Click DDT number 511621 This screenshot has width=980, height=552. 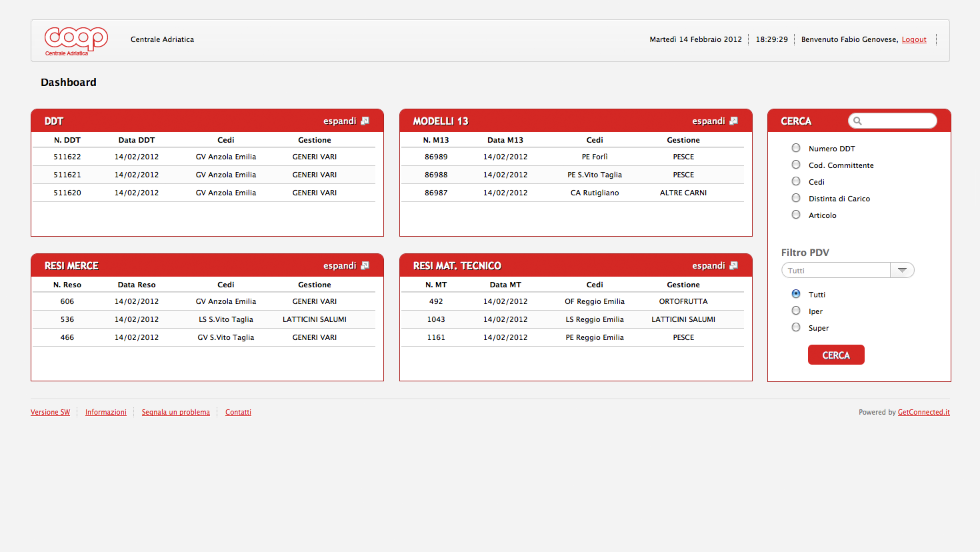[67, 175]
